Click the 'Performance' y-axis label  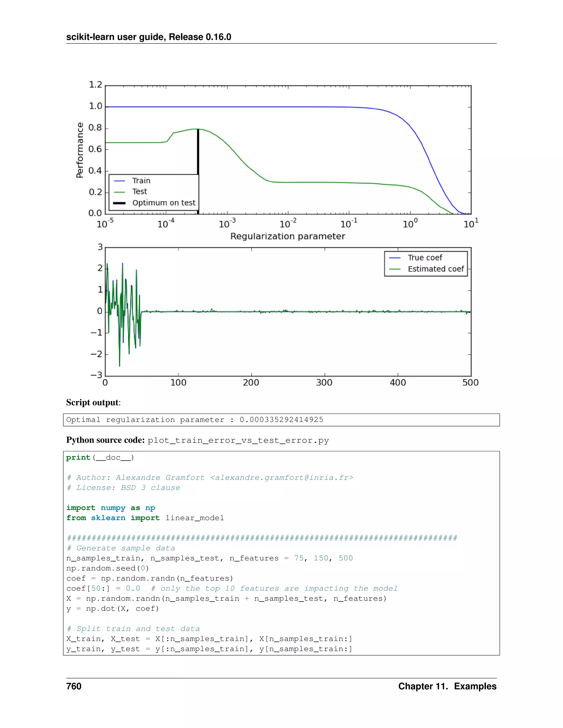coord(80,150)
